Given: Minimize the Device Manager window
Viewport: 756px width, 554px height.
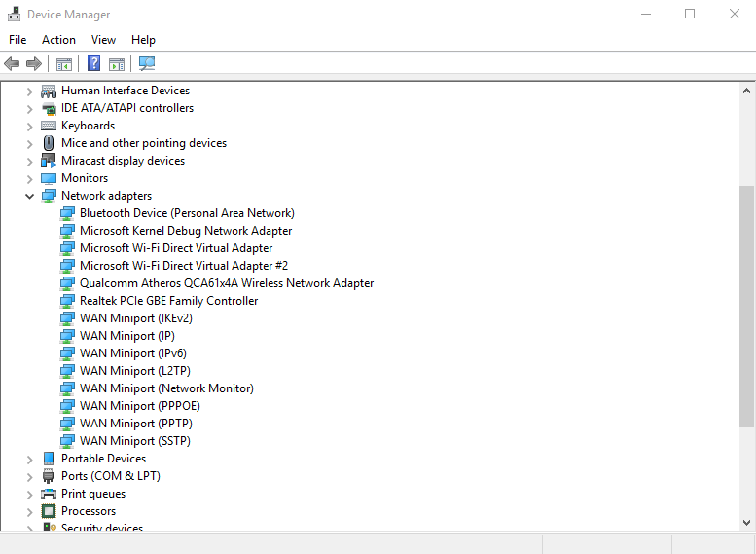Looking at the screenshot, I should tap(646, 14).
